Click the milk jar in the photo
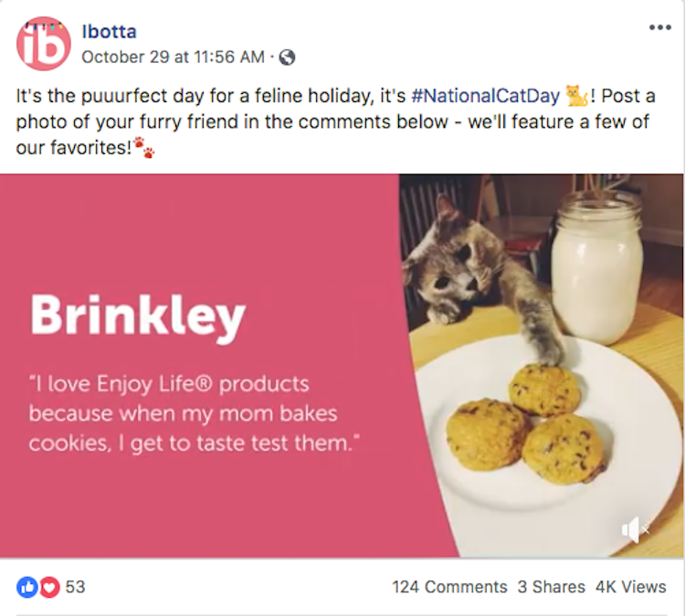Viewport: 685px width, 616px height. click(x=596, y=265)
